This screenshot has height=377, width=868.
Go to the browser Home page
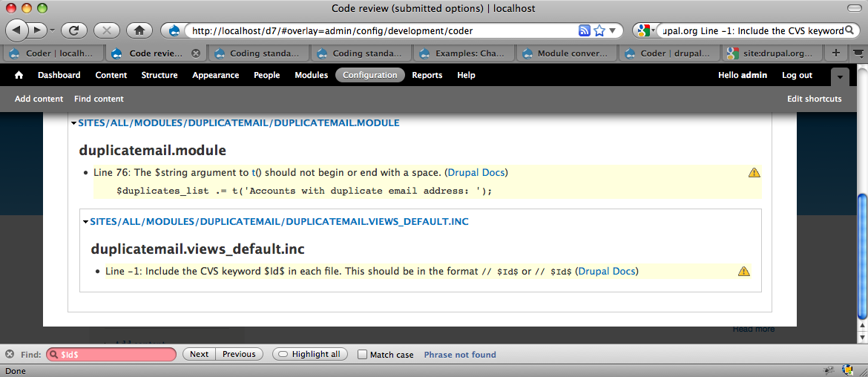139,30
